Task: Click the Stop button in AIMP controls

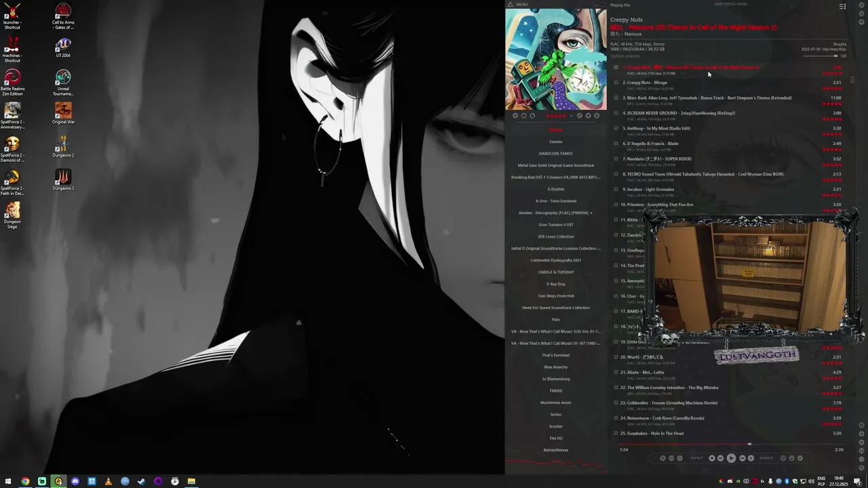Action: [x=712, y=458]
